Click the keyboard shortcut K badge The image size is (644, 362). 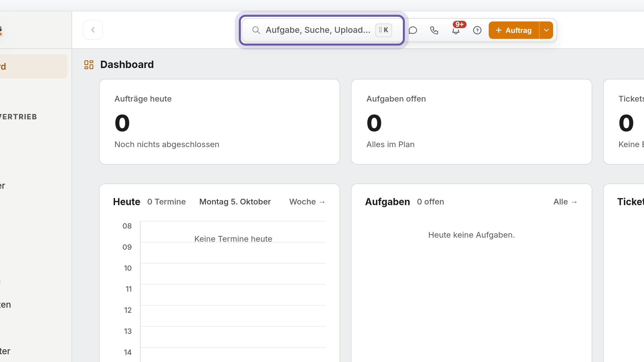click(x=384, y=30)
